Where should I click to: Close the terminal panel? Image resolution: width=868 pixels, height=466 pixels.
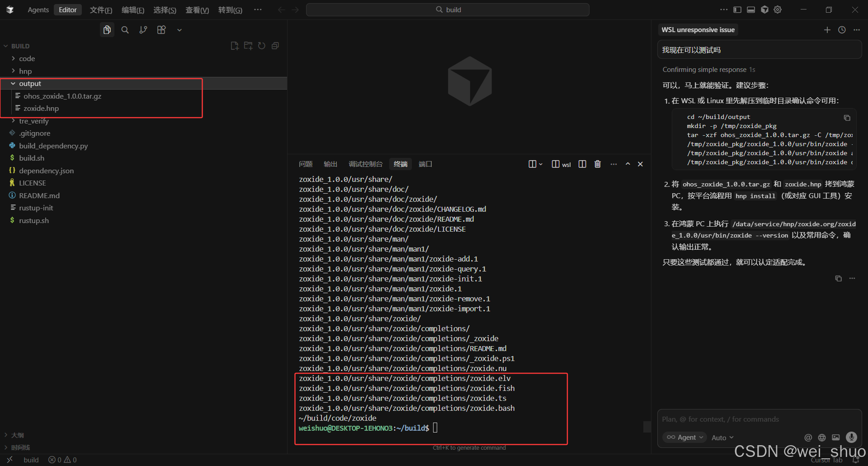click(640, 164)
